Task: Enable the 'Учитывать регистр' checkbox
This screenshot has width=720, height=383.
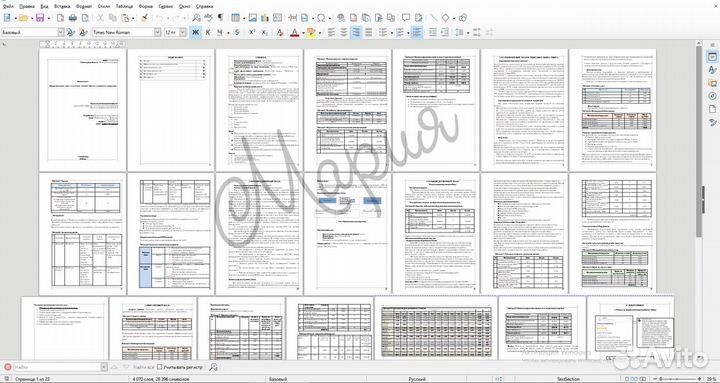Action: pyautogui.click(x=160, y=366)
